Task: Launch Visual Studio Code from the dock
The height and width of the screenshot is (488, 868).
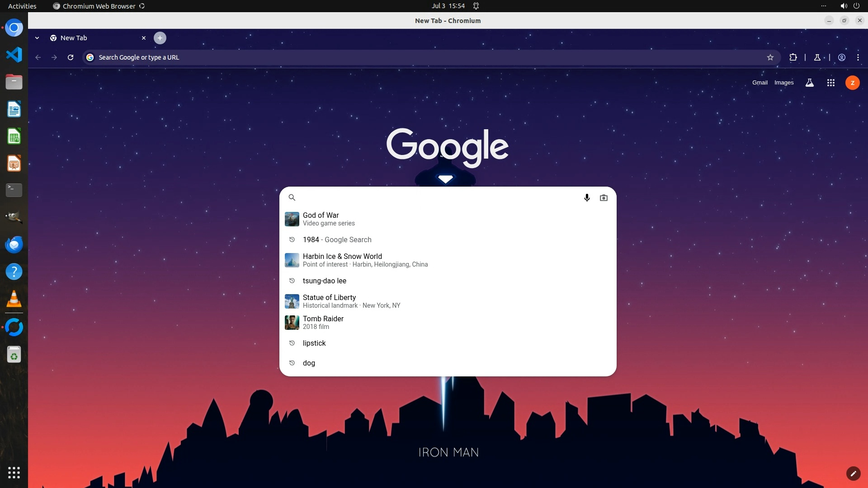Action: [x=14, y=55]
